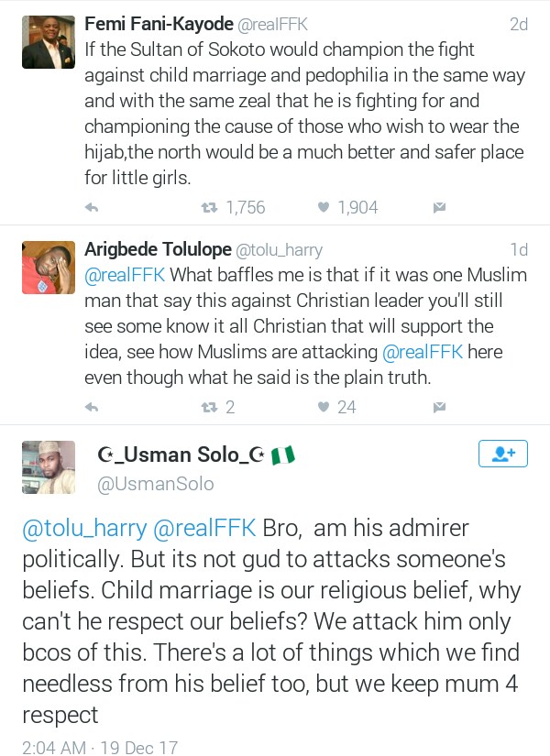The image size is (550, 756).
Task: Tap the @tolu_harry mention in Usman's tweet
Action: 85,528
